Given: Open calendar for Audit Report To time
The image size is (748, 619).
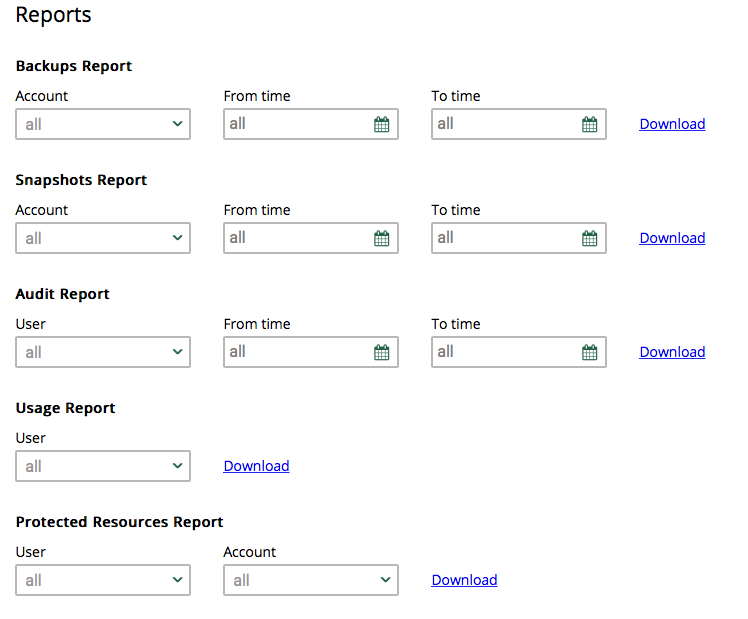Looking at the screenshot, I should [x=590, y=352].
